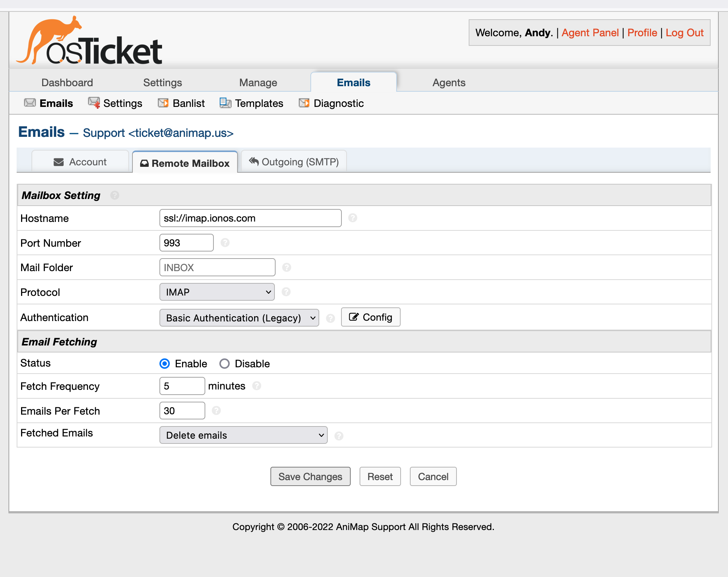
Task: Log Out from the agent panel
Action: pos(685,33)
